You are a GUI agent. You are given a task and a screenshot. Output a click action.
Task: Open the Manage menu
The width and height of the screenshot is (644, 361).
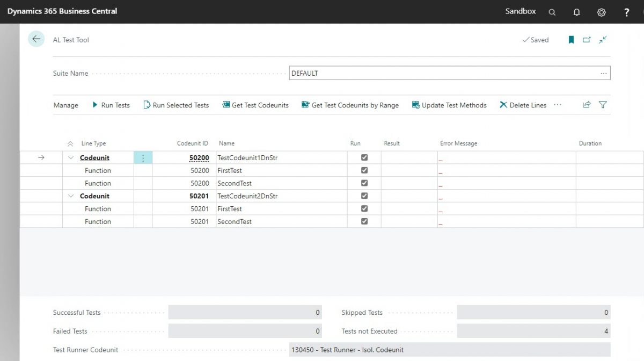[65, 105]
